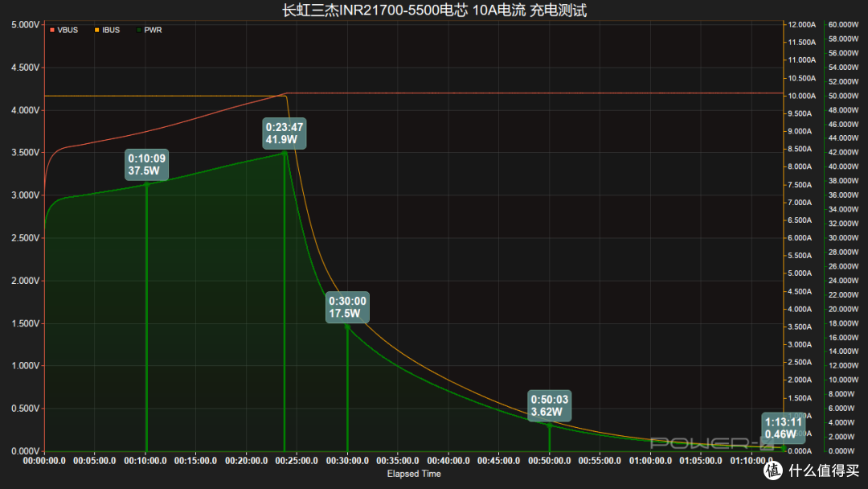Select the 1:13:11 0.46W end marker
The image size is (868, 489).
(x=784, y=428)
